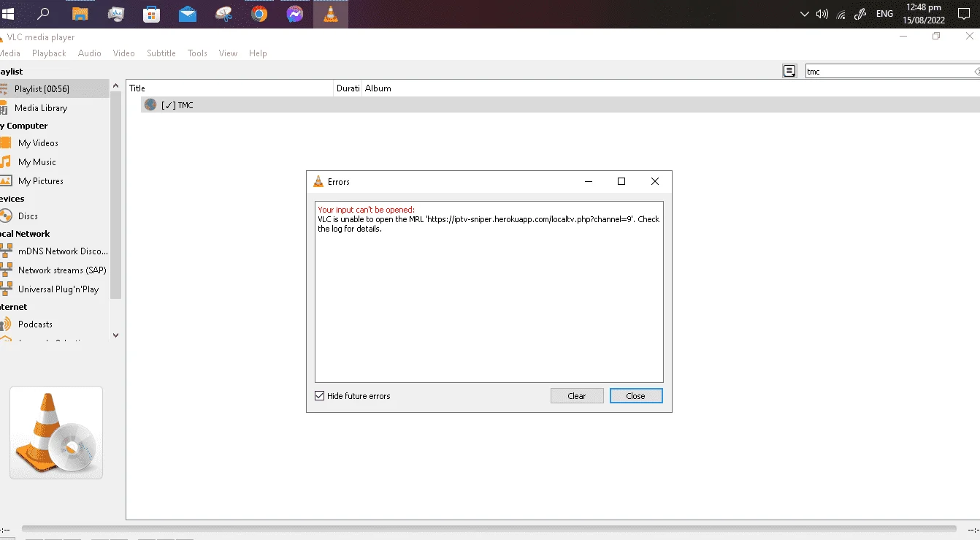Open the Media menu

(9, 53)
